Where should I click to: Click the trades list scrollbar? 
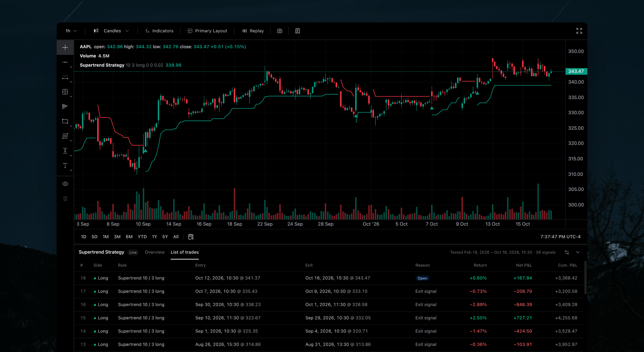[586, 278]
